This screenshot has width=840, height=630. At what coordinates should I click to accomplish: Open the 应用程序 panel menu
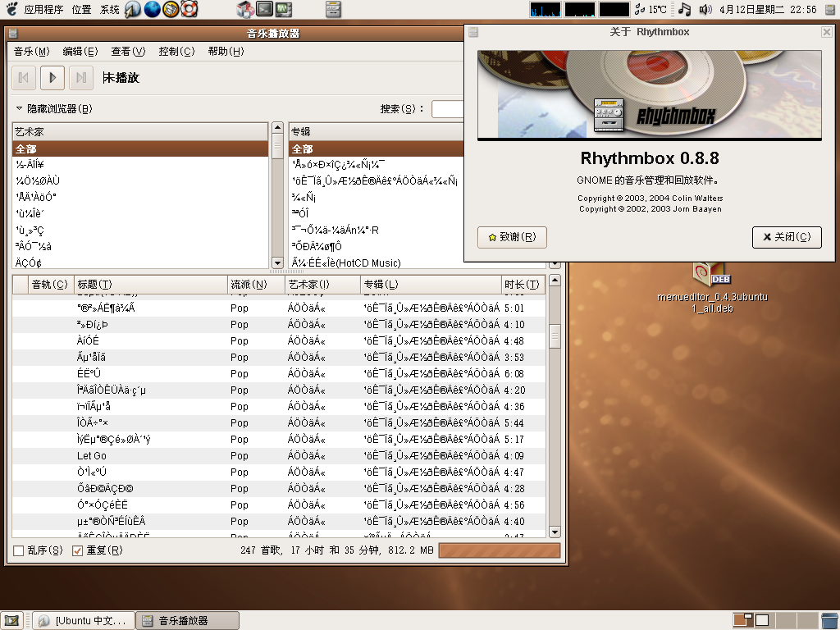tap(43, 9)
